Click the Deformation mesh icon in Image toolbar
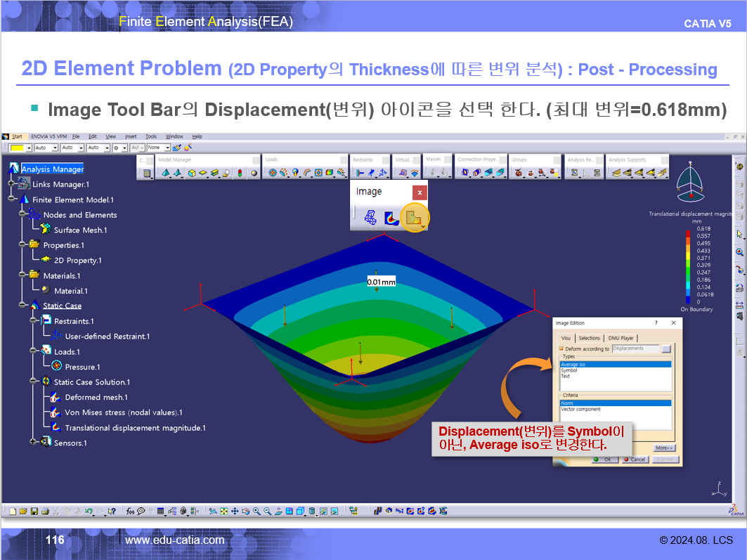This screenshot has width=747, height=560. point(370,219)
